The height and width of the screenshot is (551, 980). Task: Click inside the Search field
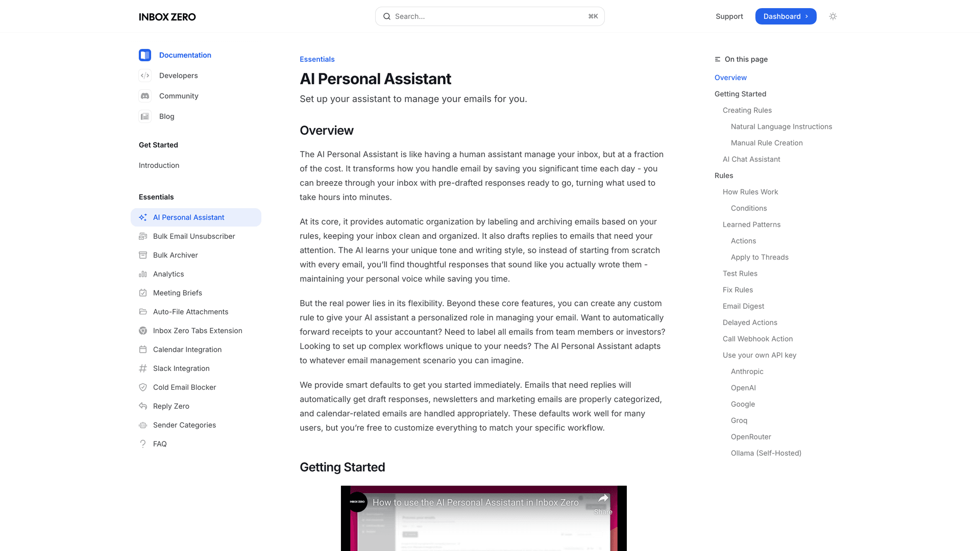489,16
